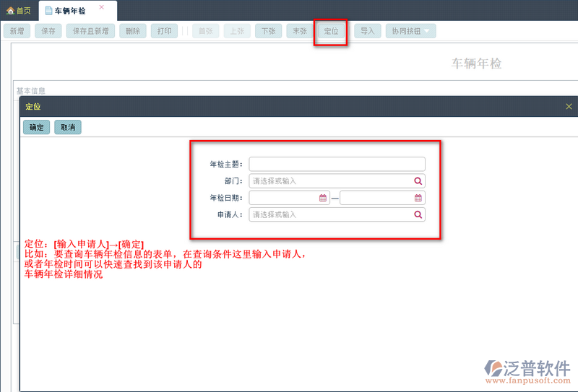Close the 定位 dialog
This screenshot has width=578, height=392.
(569, 106)
